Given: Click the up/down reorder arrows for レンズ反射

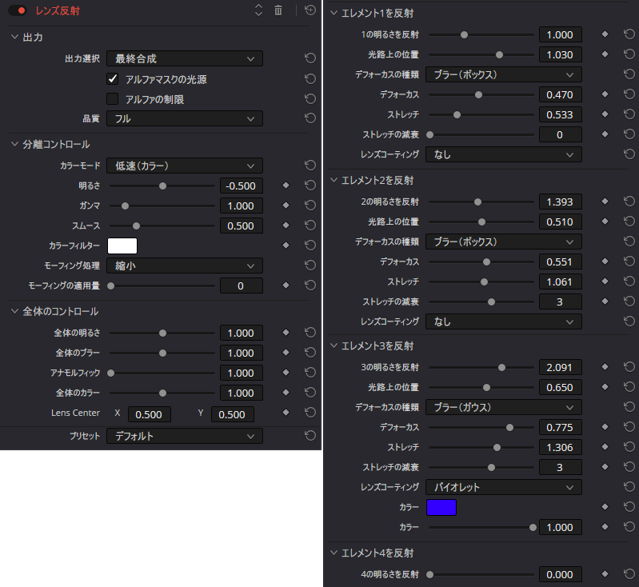Looking at the screenshot, I should pyautogui.click(x=258, y=10).
